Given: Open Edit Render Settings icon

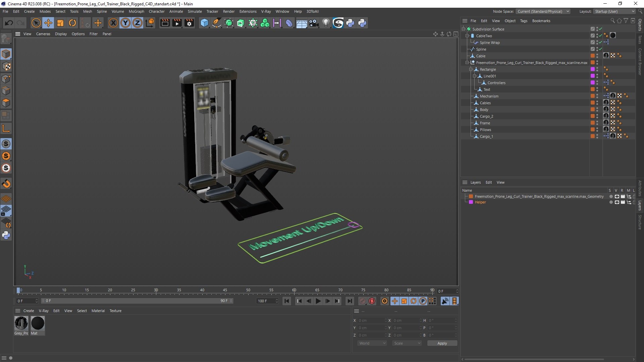Looking at the screenshot, I should pyautogui.click(x=190, y=23).
